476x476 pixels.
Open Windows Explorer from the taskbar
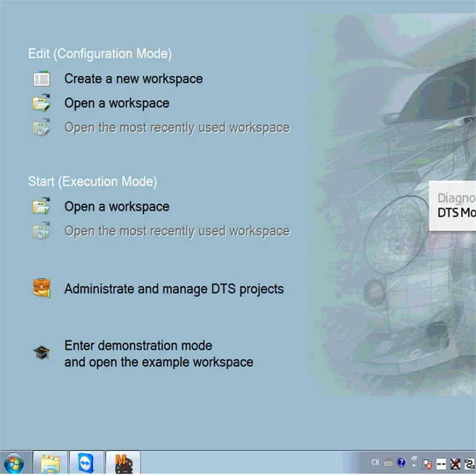point(51,464)
